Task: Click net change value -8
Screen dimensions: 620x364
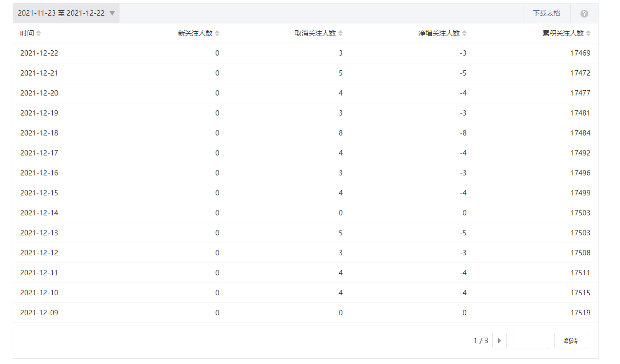Action: (x=463, y=133)
